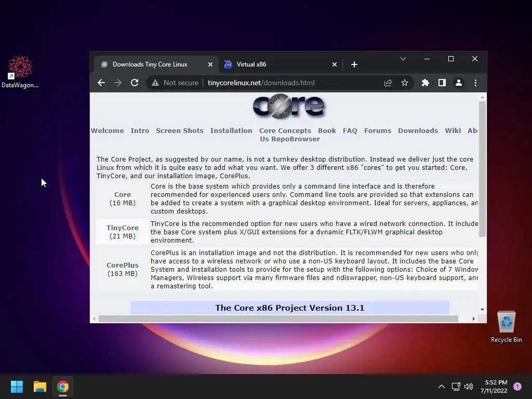Close the Virtual x86 tab

coord(334,64)
